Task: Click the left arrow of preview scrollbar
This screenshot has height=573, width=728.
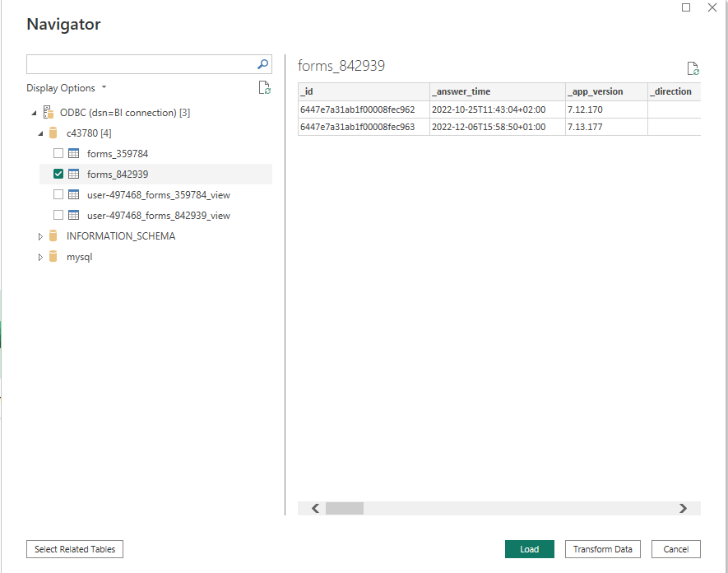Action: click(316, 509)
